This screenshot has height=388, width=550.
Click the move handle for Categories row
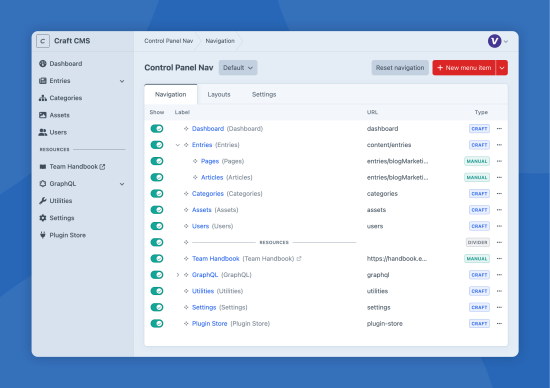[x=186, y=194]
